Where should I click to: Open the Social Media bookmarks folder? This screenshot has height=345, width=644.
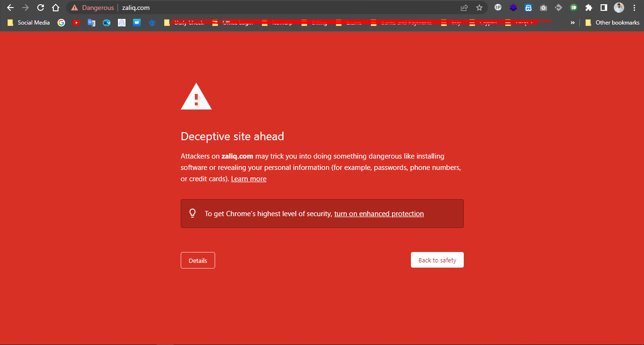pos(28,22)
